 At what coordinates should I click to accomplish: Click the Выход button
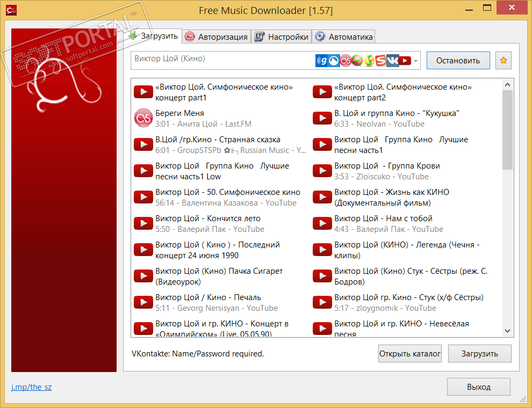pyautogui.click(x=478, y=387)
